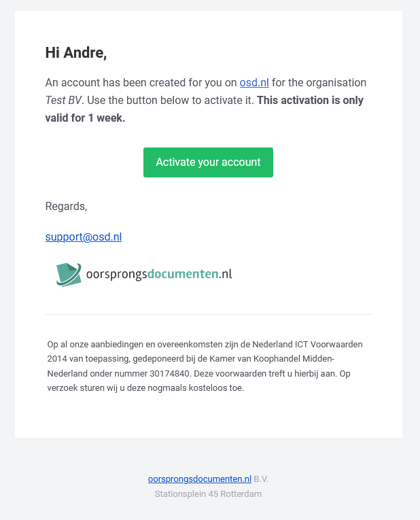420x520 pixels.
Task: Click the "B.V." text in the footer
Action: pos(261,479)
